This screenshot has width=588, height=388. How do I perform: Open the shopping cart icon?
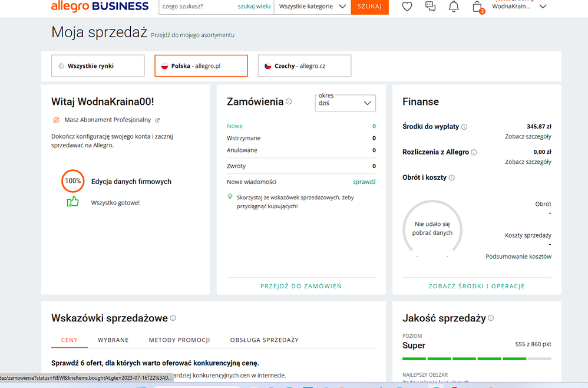[477, 6]
